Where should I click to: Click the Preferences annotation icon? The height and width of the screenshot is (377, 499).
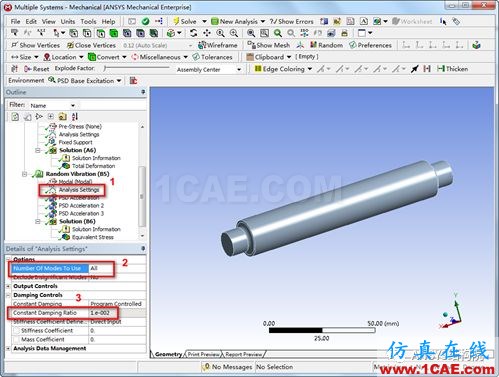(353, 45)
